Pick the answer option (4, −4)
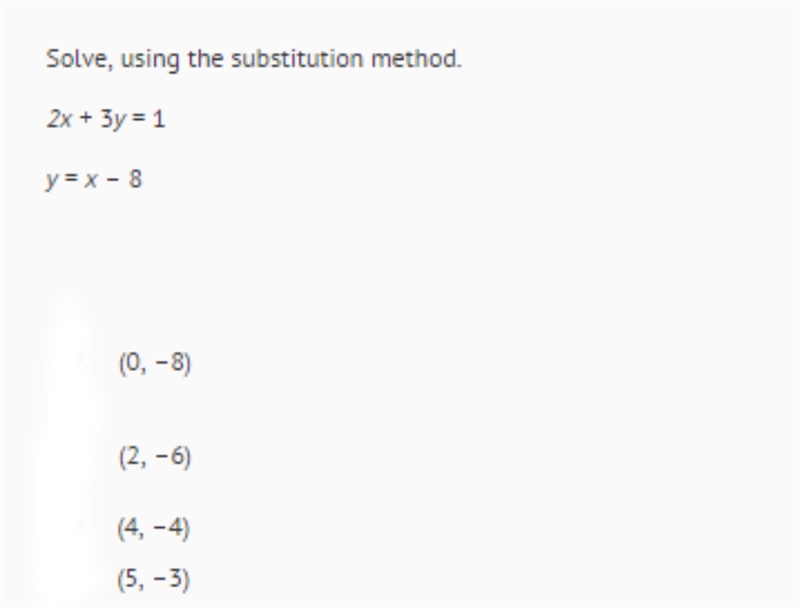 click(x=154, y=528)
